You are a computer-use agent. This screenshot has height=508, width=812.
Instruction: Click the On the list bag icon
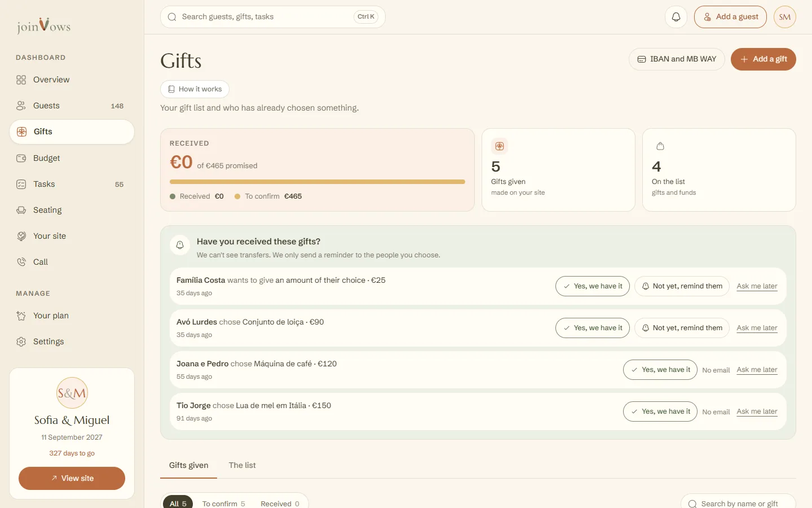(x=660, y=146)
